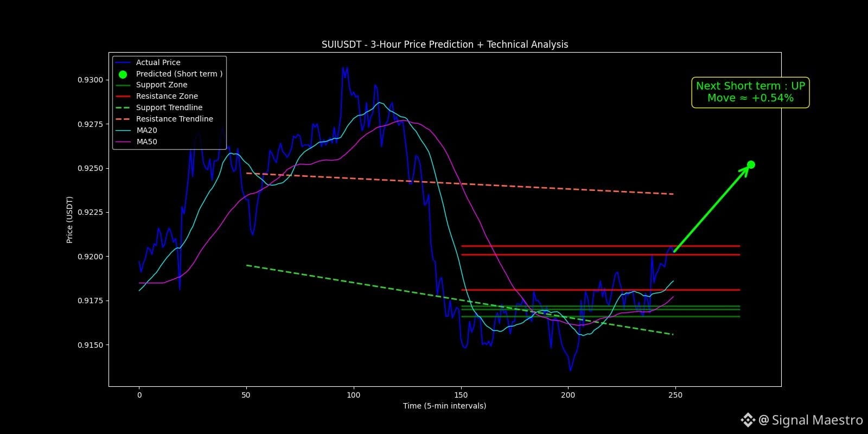Click the 150 time-axis tick label

[461, 395]
